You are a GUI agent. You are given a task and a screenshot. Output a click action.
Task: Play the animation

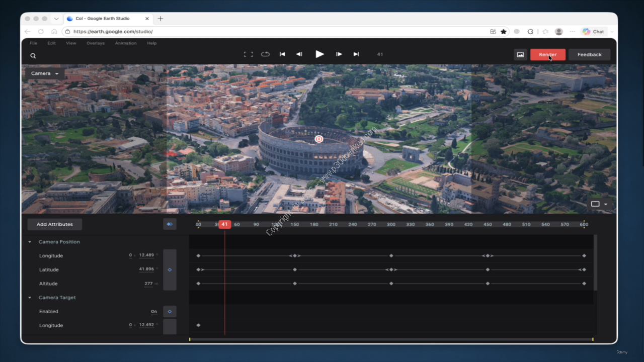click(x=319, y=54)
